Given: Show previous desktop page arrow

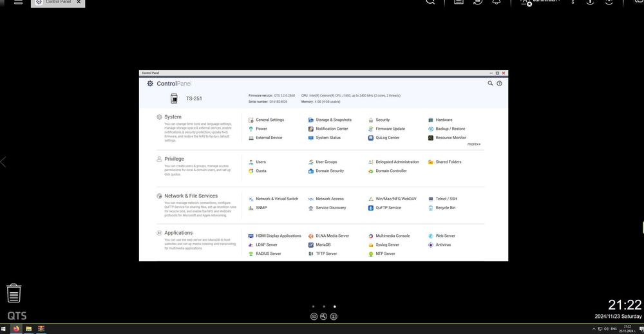Looking at the screenshot, I should 3,162.
